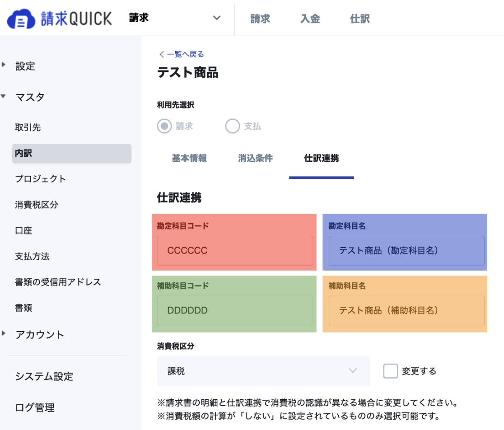This screenshot has height=430, width=504.
Task: Open 取引先 in the sidebar
Action: tap(28, 127)
